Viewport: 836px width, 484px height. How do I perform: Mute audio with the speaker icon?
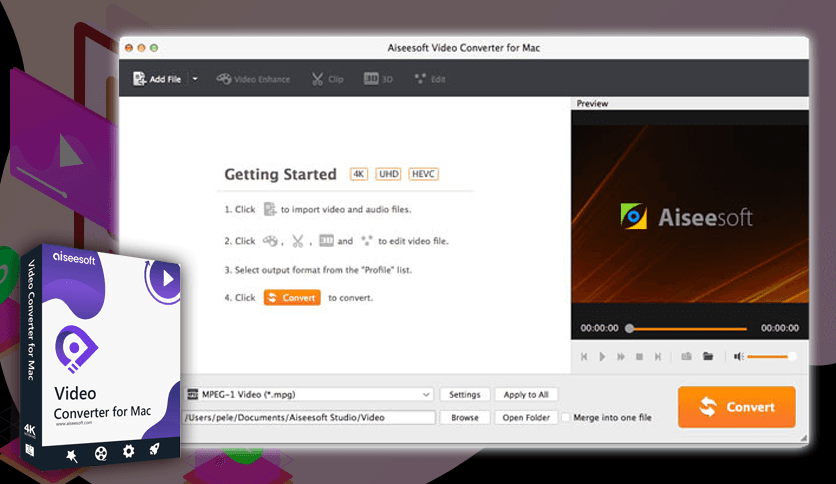click(738, 356)
